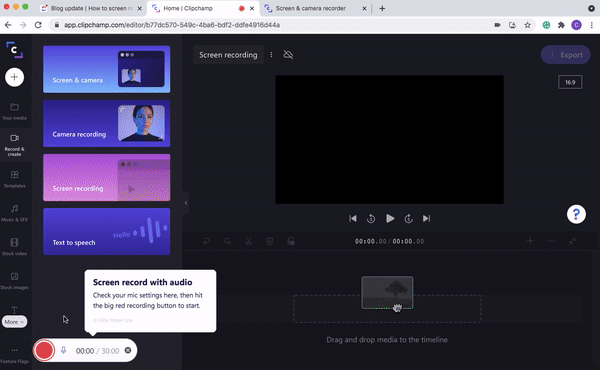The width and height of the screenshot is (600, 370).
Task: Select the Screen & camera card
Action: pyautogui.click(x=107, y=69)
